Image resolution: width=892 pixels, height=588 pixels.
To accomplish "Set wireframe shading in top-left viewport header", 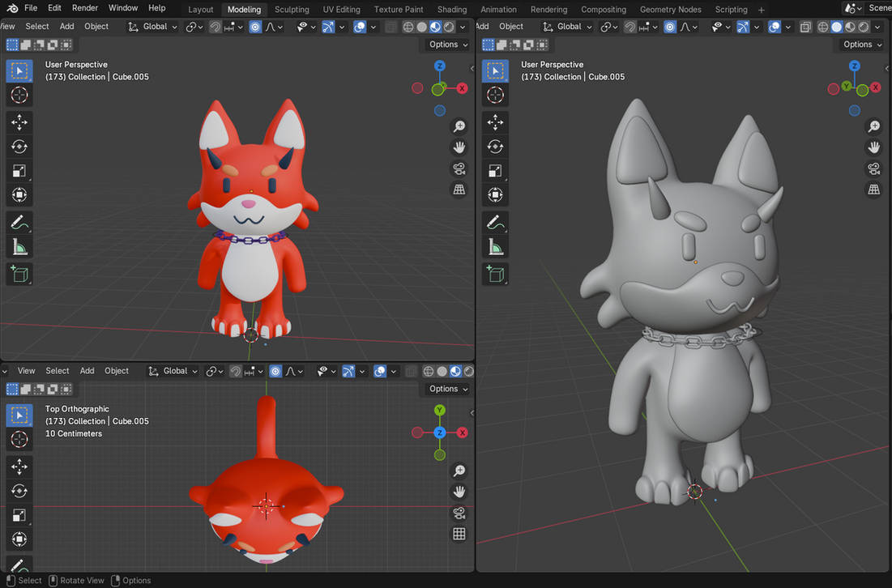I will (x=408, y=27).
